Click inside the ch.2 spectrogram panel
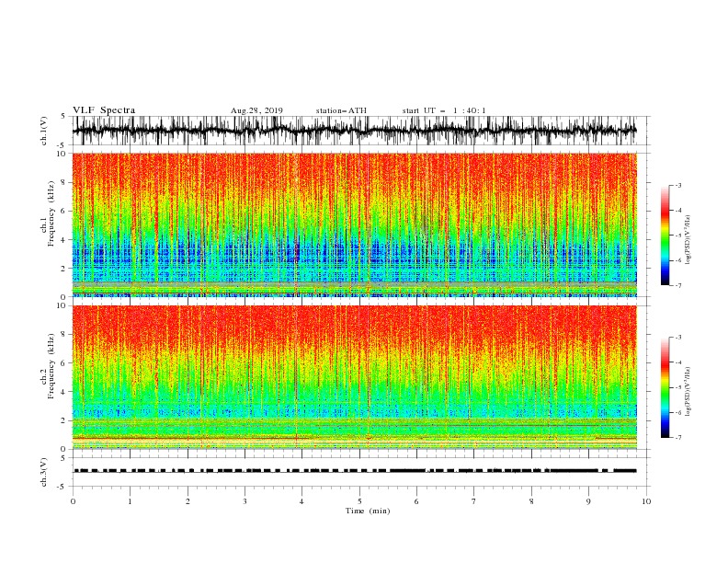Image resolution: width=728 pixels, height=563 pixels. click(354, 377)
